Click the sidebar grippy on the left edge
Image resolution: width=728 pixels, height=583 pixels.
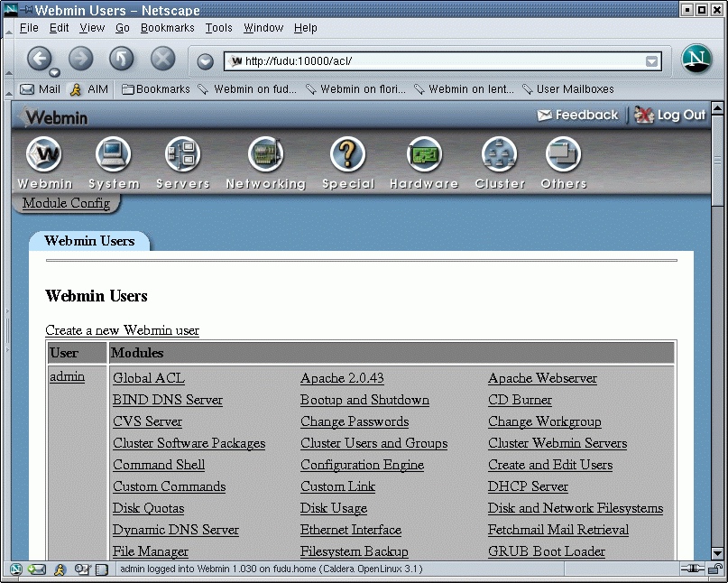(x=7, y=330)
